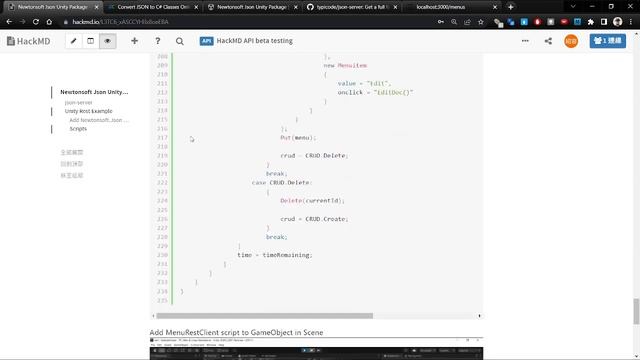Open the three-dots more menu in HackMD header

[x=525, y=41]
